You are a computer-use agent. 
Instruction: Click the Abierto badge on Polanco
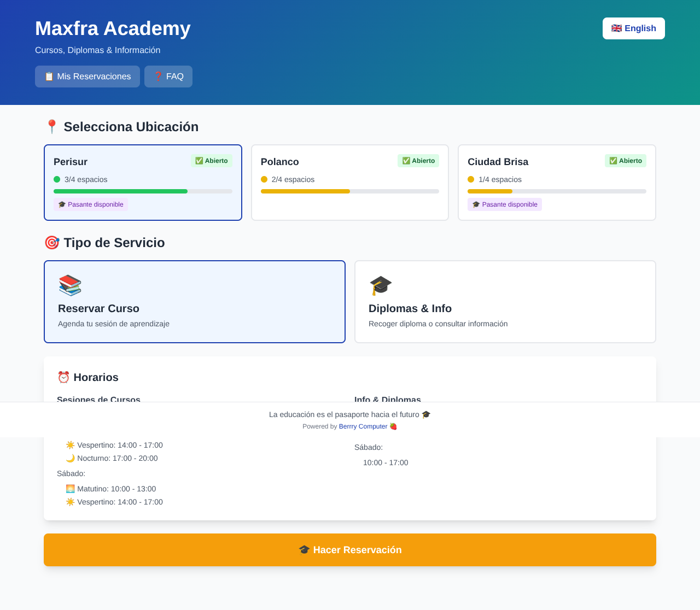point(418,161)
